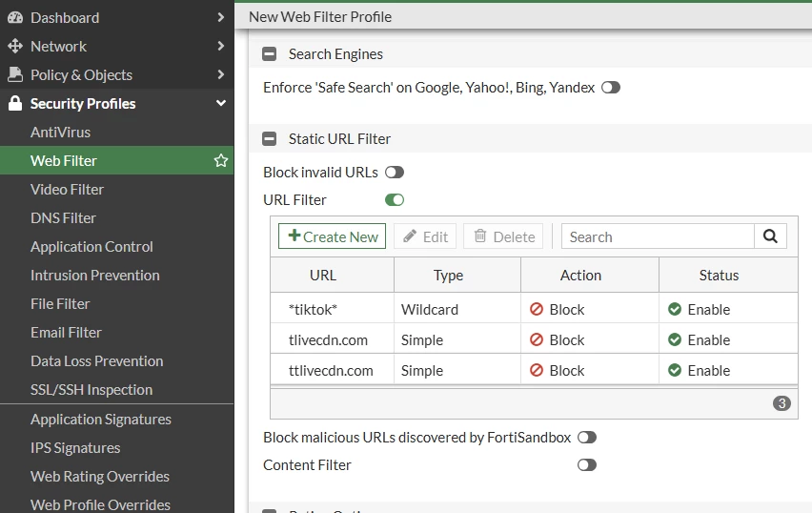Collapse Security Profiles chevron
The height and width of the screenshot is (513, 812).
point(220,103)
